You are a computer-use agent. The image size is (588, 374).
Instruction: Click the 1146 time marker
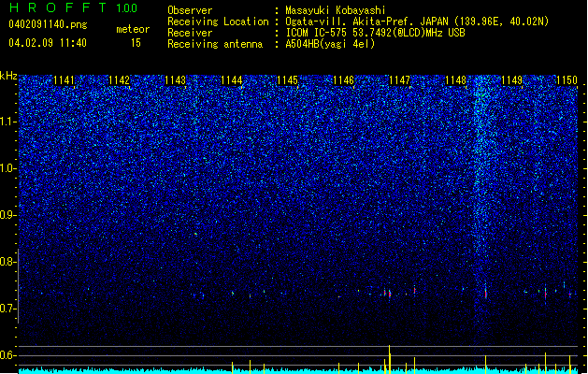pos(343,79)
